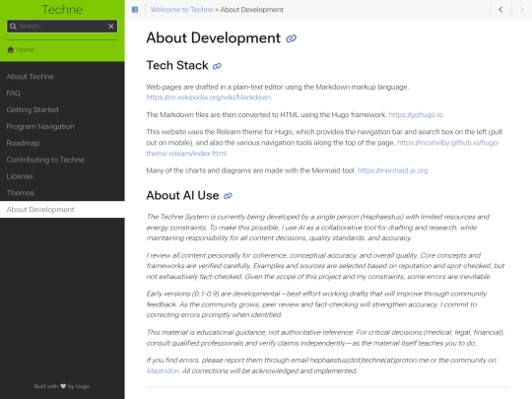Open Program Navigation in the sidebar
532x399 pixels.
coord(40,126)
